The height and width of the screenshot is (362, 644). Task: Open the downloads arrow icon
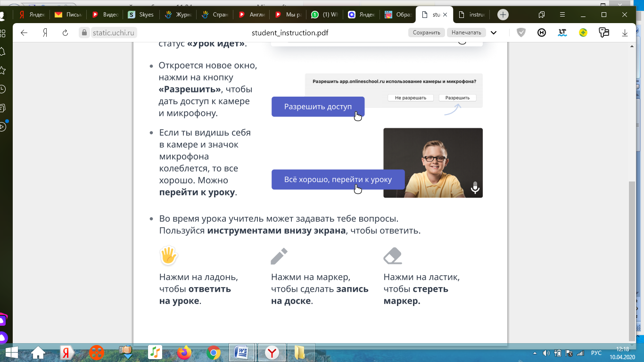[625, 33]
